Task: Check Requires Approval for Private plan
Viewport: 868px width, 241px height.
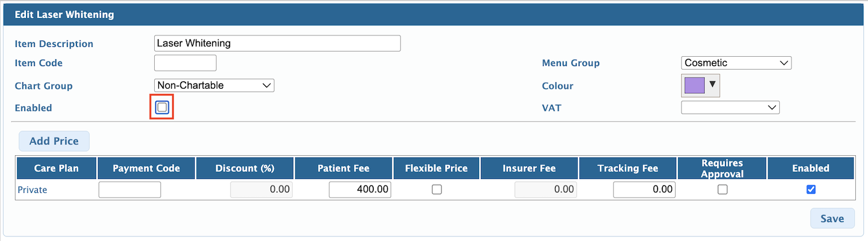Action: [x=722, y=189]
